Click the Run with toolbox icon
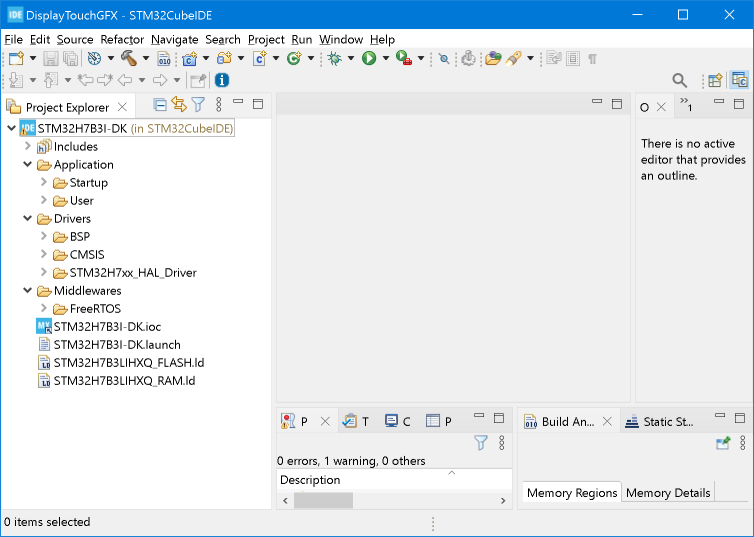The height and width of the screenshot is (537, 754). click(403, 58)
